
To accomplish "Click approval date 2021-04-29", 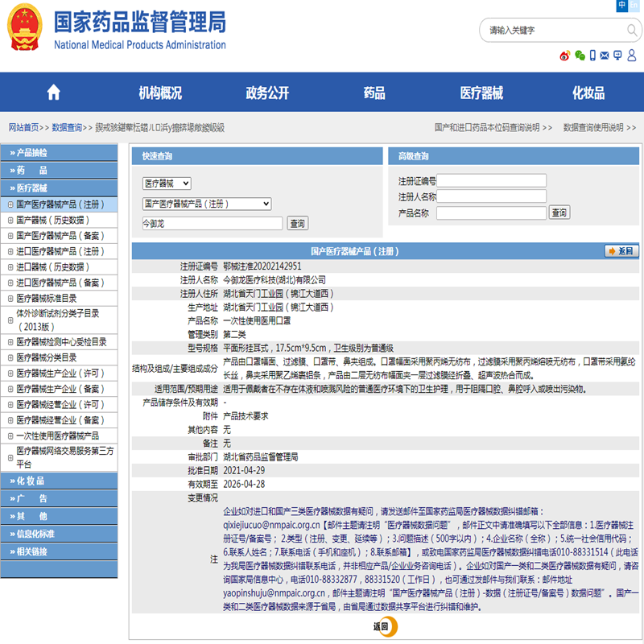I will tap(244, 470).
